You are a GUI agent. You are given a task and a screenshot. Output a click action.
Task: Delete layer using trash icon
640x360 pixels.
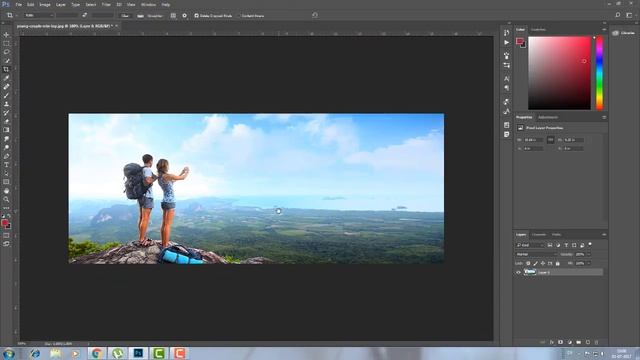click(x=596, y=342)
